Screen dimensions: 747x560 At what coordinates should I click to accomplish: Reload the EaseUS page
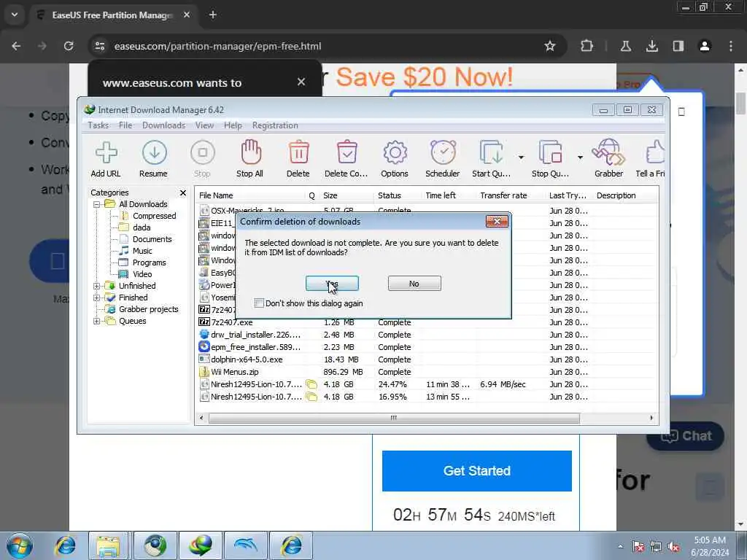pos(69,46)
